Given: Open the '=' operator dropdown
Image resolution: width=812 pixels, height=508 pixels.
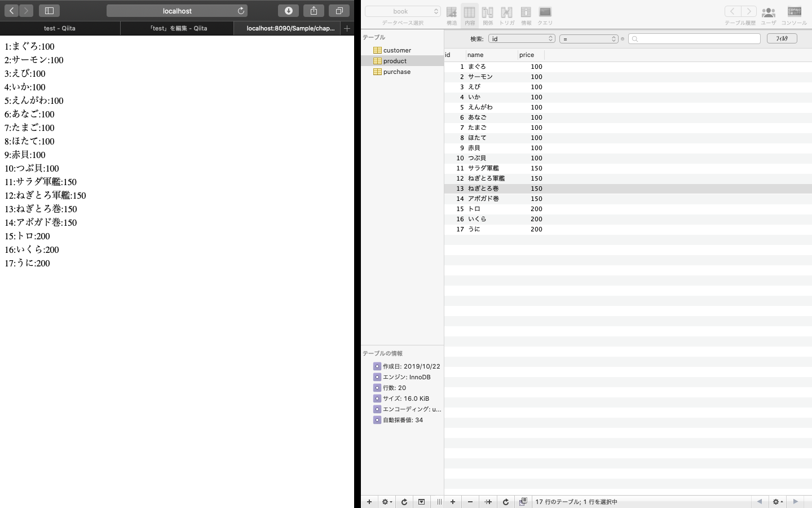Looking at the screenshot, I should (x=589, y=39).
